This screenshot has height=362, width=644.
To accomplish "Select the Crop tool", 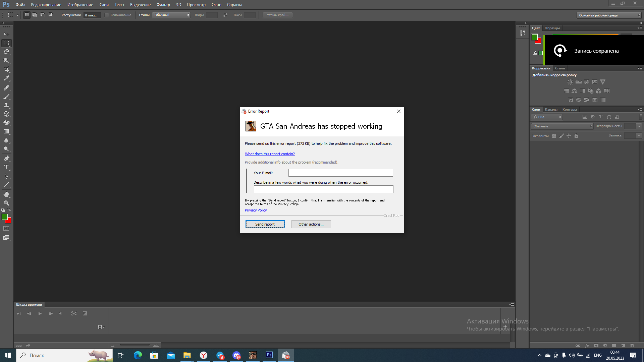I will point(6,69).
